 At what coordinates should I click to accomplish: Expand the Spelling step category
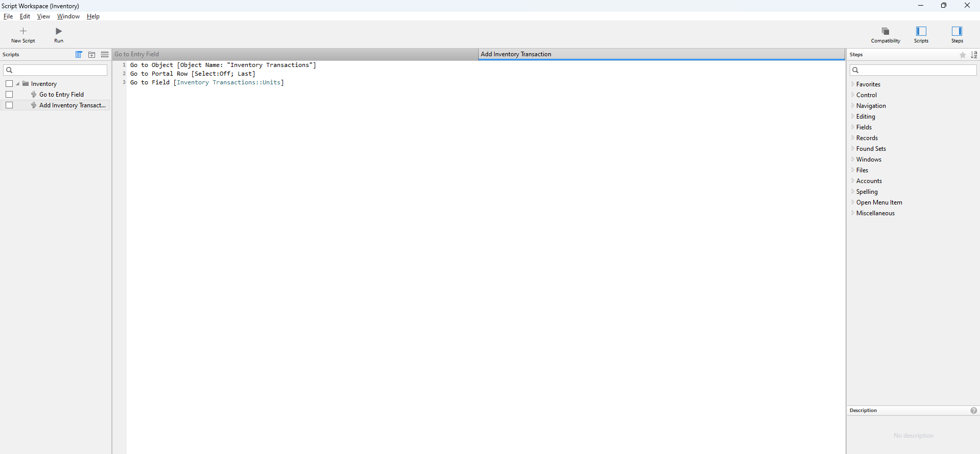(x=853, y=191)
